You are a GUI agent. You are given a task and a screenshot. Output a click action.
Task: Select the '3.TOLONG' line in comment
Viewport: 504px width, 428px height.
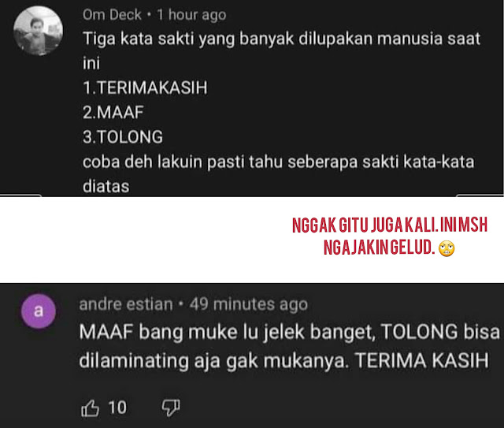point(123,137)
